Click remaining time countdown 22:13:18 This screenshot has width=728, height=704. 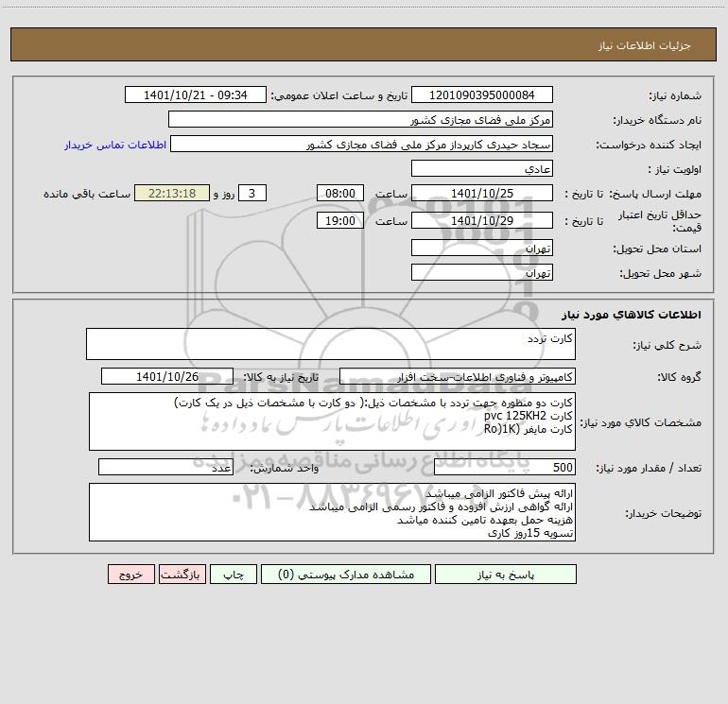coord(172,193)
